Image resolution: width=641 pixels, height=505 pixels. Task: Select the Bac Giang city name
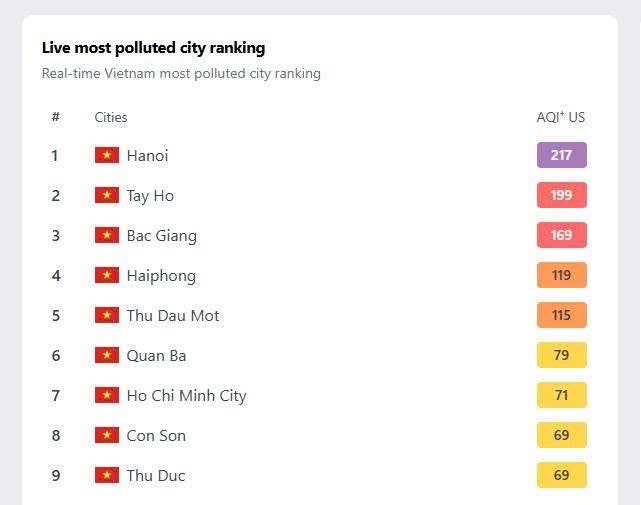pos(161,235)
